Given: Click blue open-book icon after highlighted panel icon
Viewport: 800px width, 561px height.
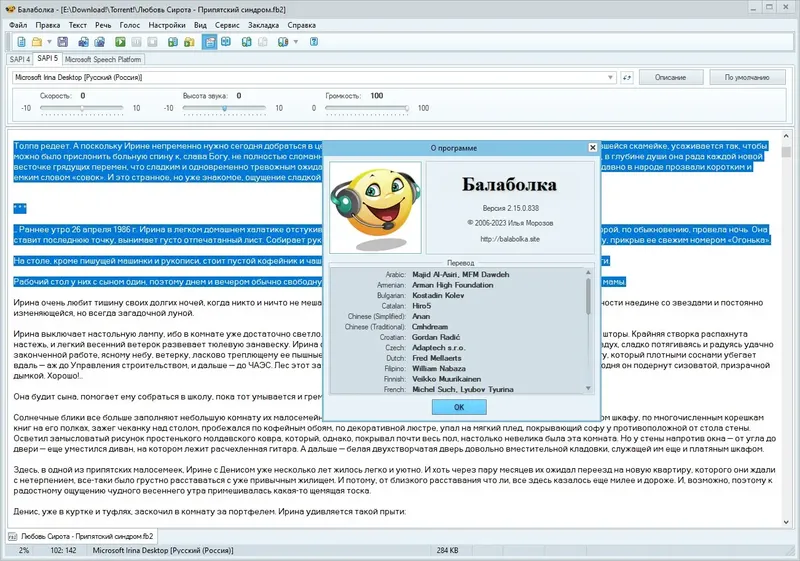Looking at the screenshot, I should (x=226, y=42).
